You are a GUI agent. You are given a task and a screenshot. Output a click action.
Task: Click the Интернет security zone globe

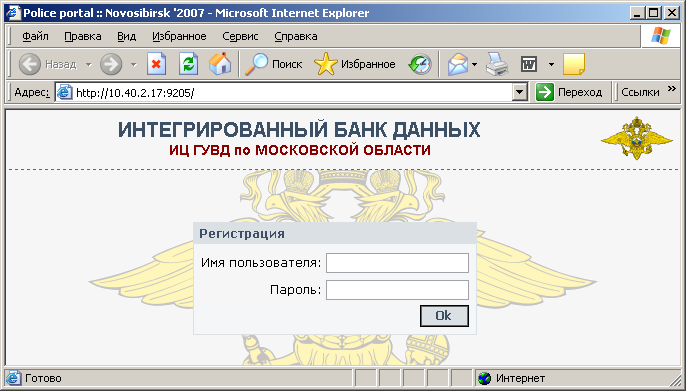click(x=484, y=378)
